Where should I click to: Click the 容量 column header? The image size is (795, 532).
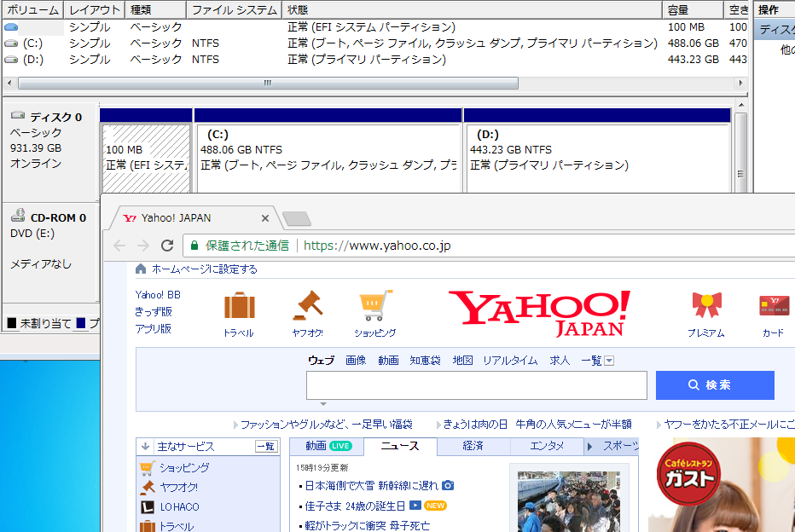tap(693, 9)
